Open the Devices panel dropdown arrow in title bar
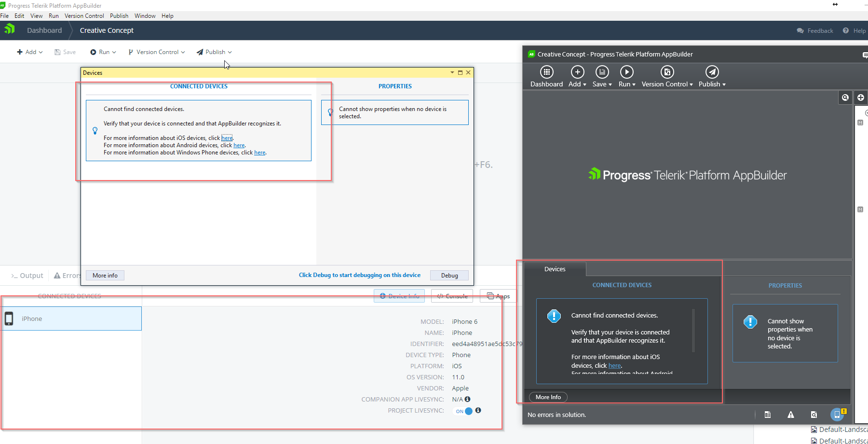 click(452, 72)
